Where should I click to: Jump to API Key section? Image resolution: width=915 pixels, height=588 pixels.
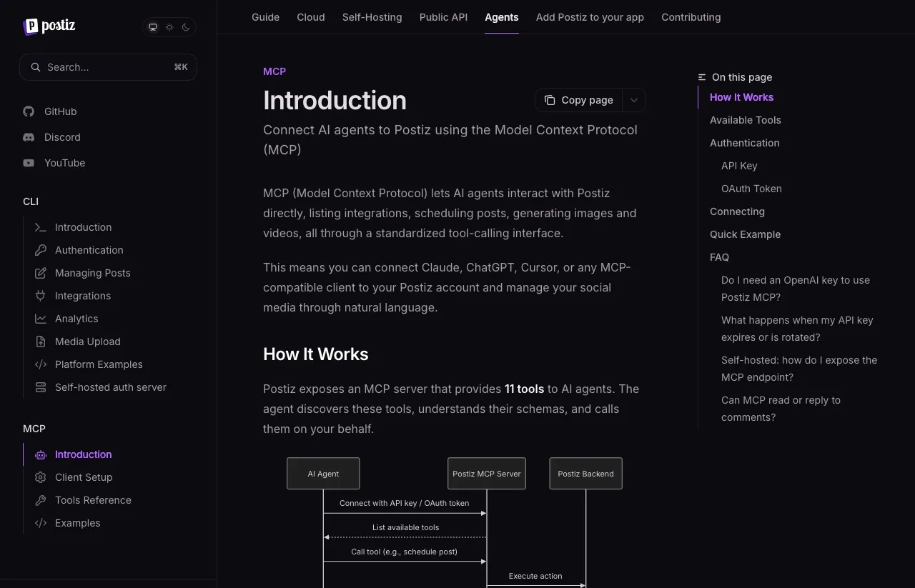[x=739, y=166]
